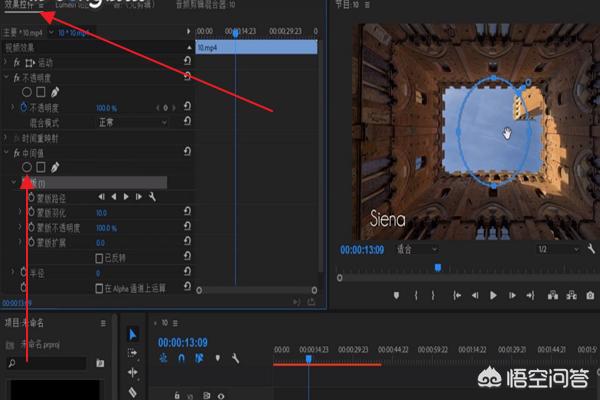
Task: Click the Add Marker button in program monitor
Action: 397,295
